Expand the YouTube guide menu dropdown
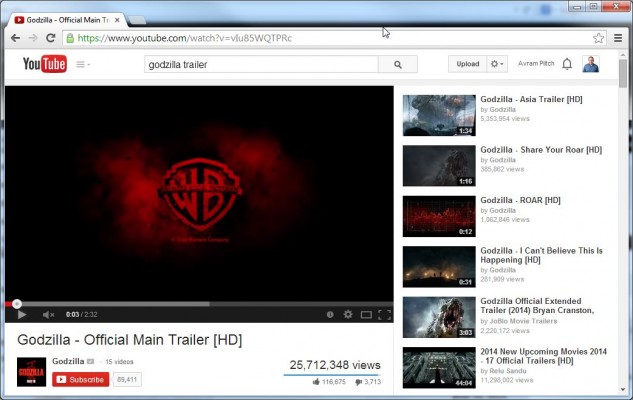Image resolution: width=633 pixels, height=400 pixels. [x=83, y=64]
